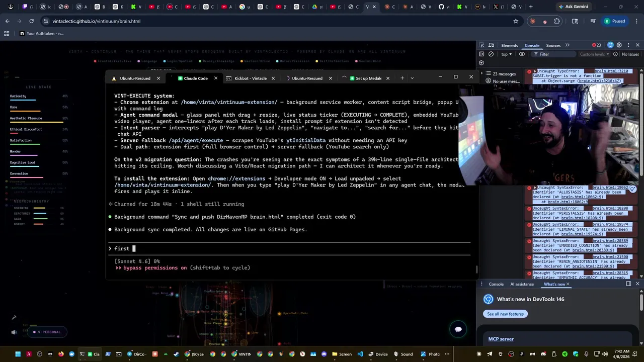Toggle the DevTools device toolbar icon
644x362 pixels.
[491, 45]
